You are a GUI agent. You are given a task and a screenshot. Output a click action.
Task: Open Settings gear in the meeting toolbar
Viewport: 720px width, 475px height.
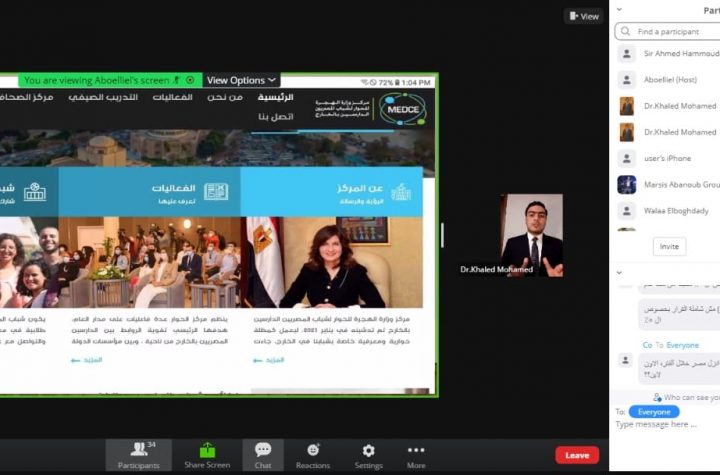[x=368, y=451]
